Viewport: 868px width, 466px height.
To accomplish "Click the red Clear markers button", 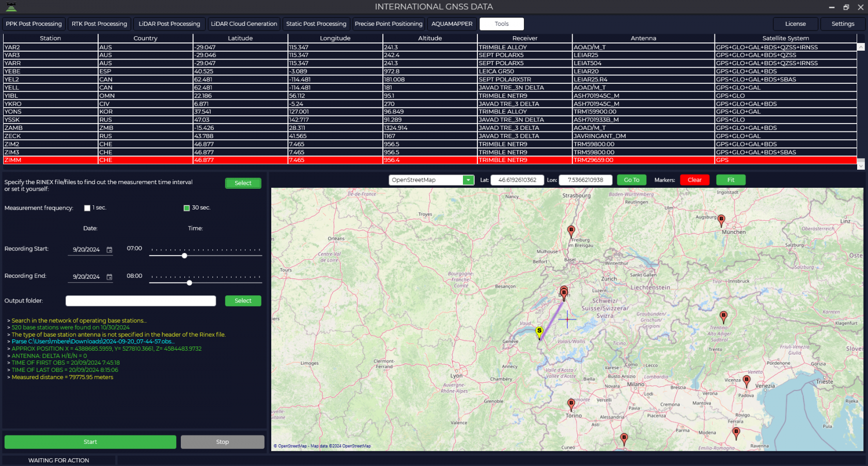I will tap(694, 180).
